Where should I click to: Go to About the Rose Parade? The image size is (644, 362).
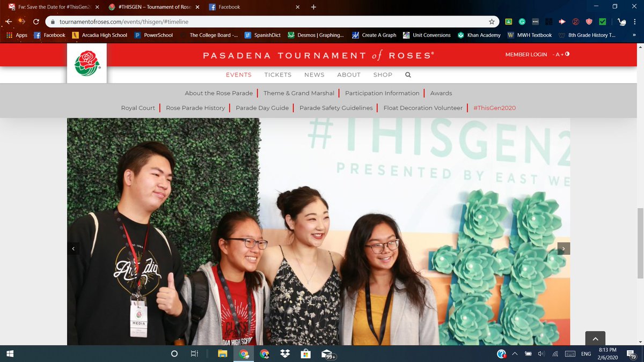coord(219,93)
